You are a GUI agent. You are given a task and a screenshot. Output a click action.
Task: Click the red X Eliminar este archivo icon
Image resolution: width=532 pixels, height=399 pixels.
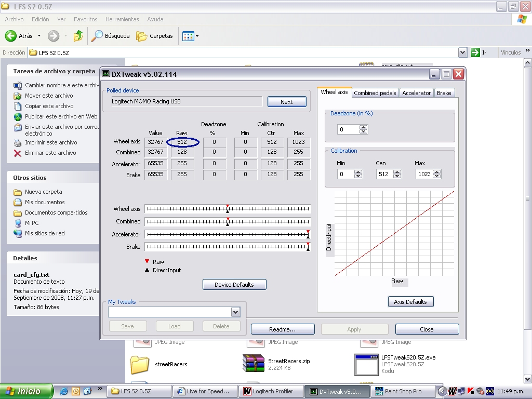(18, 153)
